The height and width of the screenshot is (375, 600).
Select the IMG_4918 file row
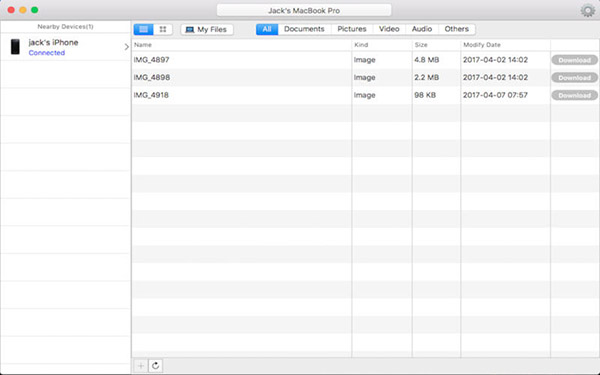coord(365,95)
